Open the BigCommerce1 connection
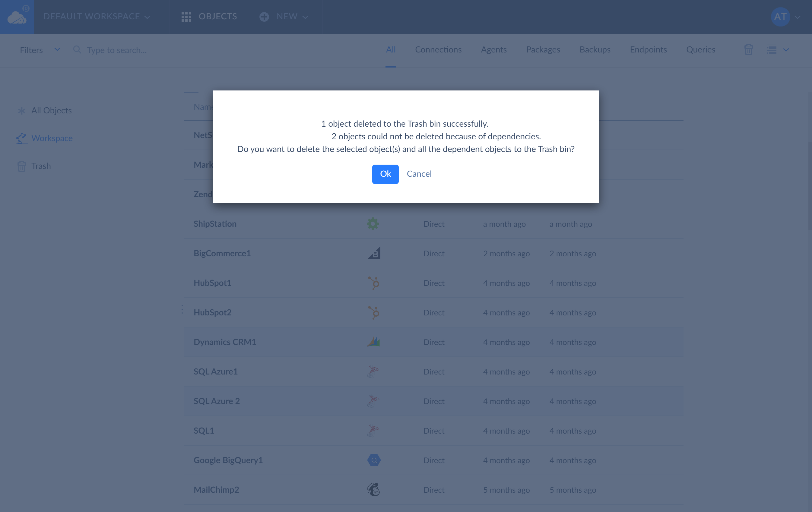812x512 pixels. click(x=222, y=253)
